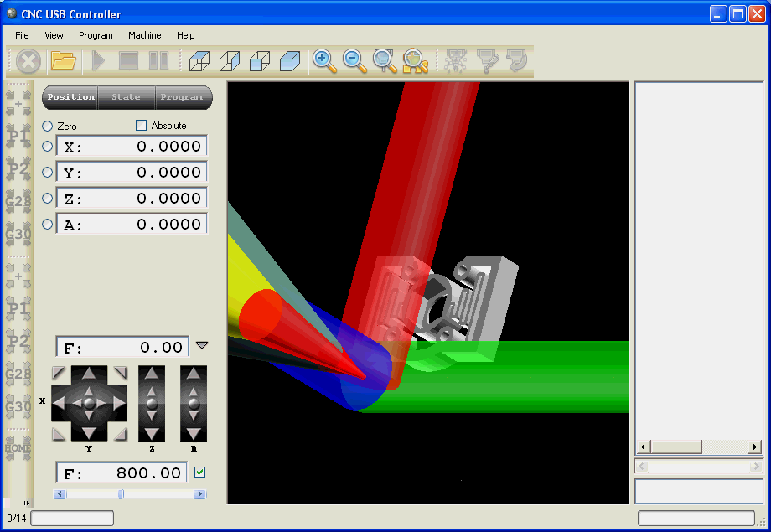
Task: Enable the Absolute checkbox
Action: click(x=141, y=126)
